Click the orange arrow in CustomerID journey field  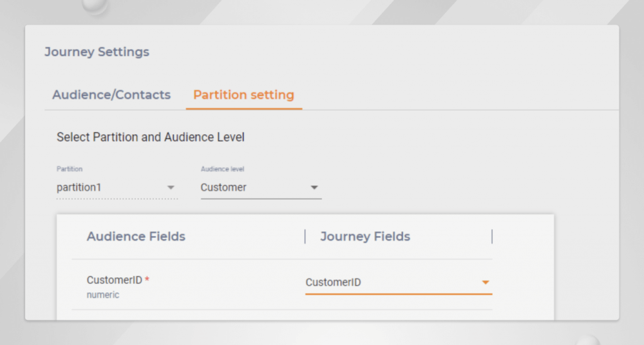click(x=486, y=283)
